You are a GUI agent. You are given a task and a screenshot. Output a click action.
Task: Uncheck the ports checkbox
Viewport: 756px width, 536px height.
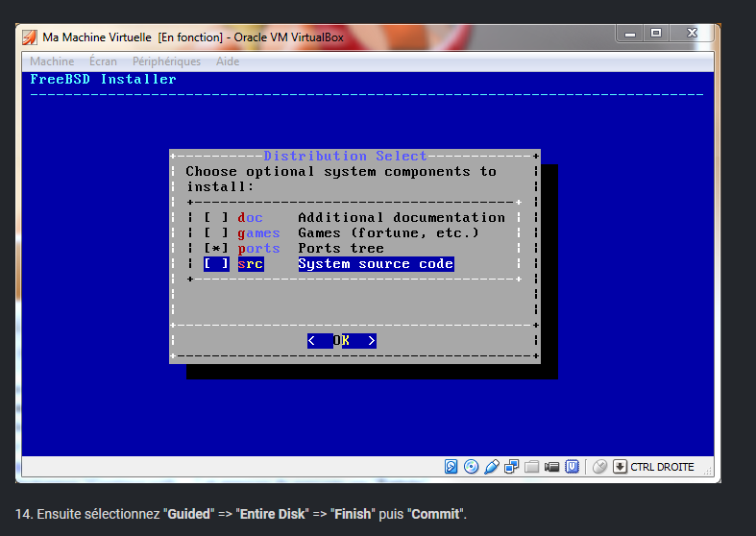216,249
